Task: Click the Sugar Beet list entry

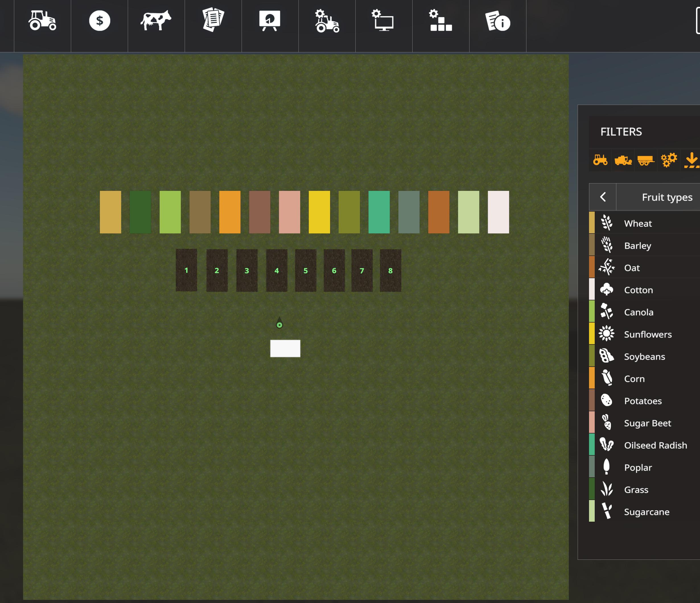Action: [644, 423]
